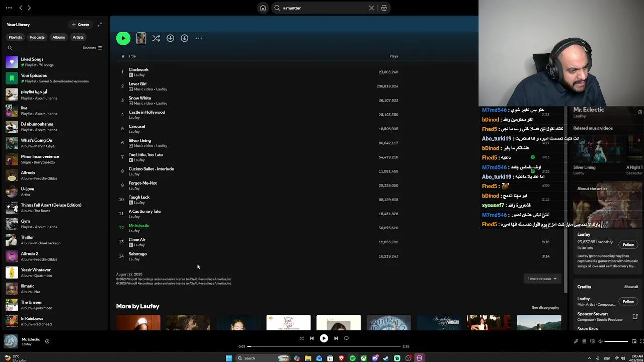The height and width of the screenshot is (362, 644).
Task: Go to the Spotify Home page
Action: [x=263, y=8]
